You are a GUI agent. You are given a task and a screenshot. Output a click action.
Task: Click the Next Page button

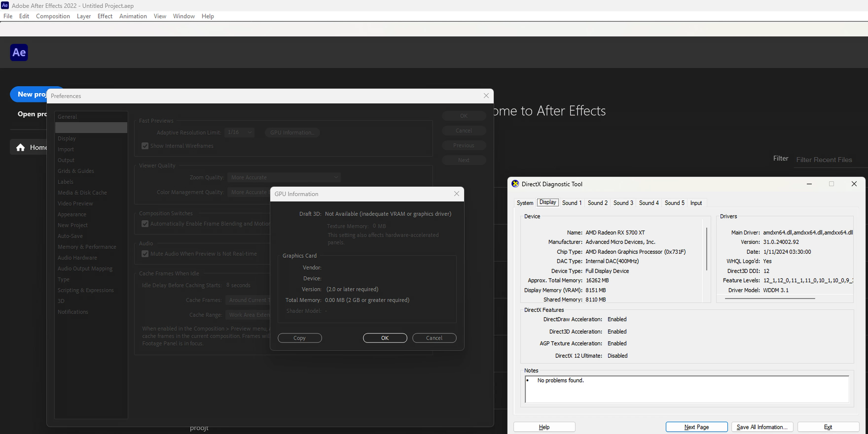pos(696,427)
